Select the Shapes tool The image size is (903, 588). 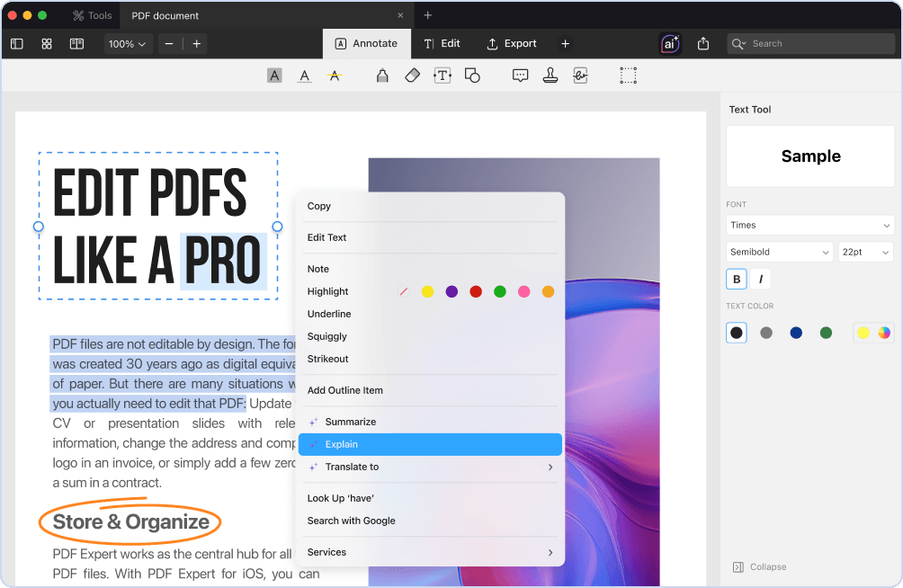point(472,75)
